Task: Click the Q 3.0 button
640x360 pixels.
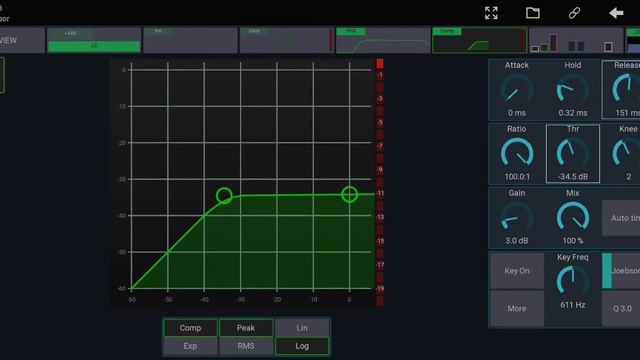Action: click(621, 308)
